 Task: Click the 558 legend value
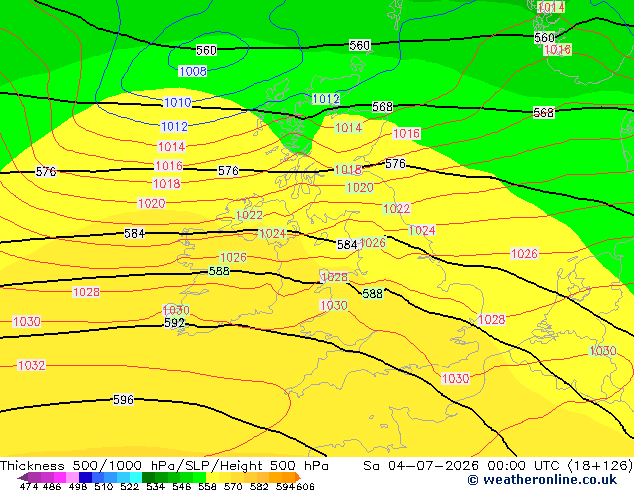tap(207, 486)
